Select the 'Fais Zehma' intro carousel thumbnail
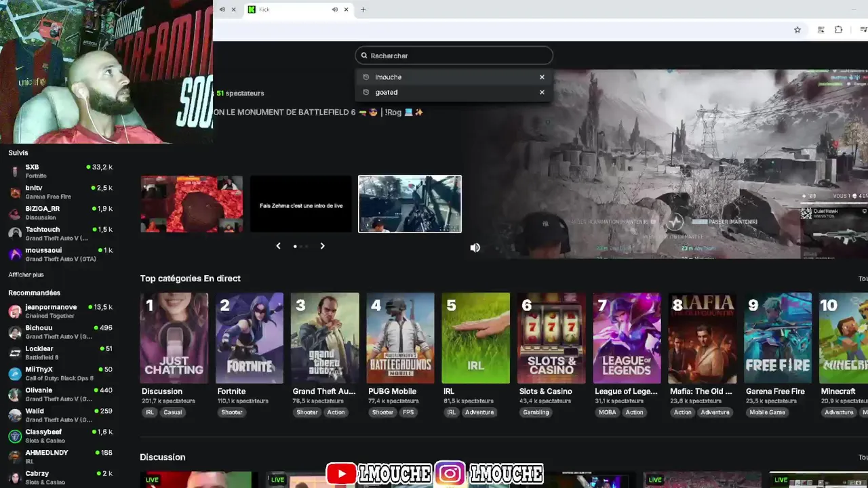 click(x=301, y=204)
